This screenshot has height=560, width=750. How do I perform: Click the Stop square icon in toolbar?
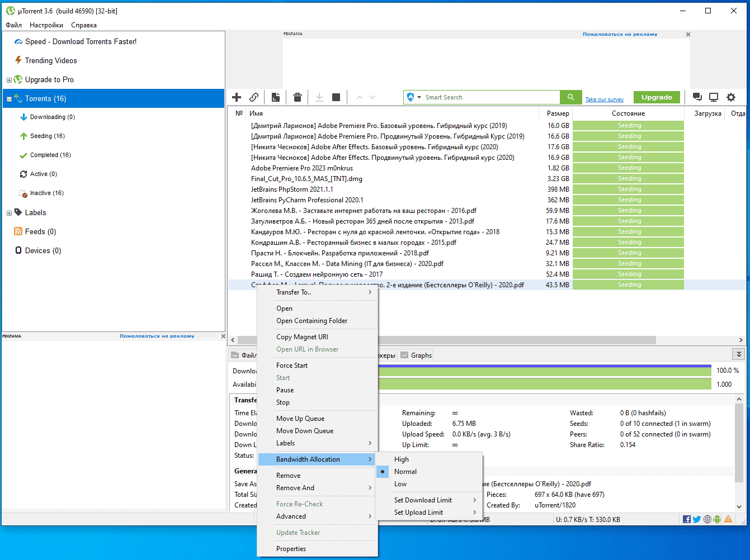(x=336, y=97)
